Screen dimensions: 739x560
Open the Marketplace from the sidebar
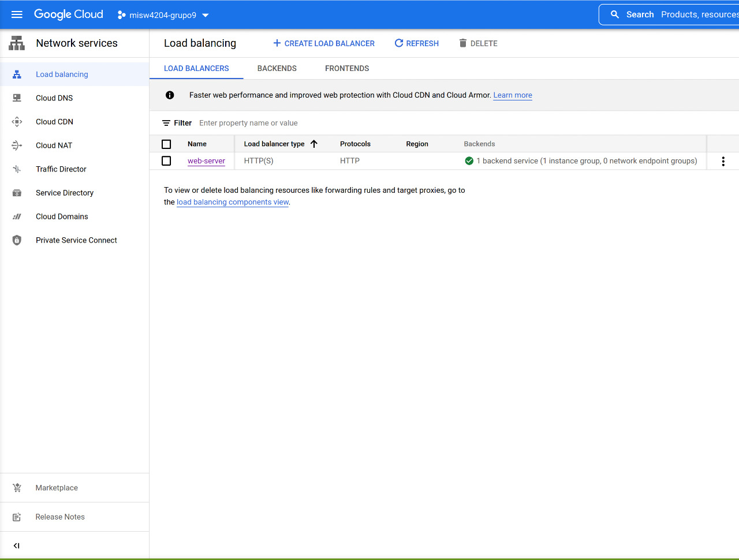[x=56, y=487]
